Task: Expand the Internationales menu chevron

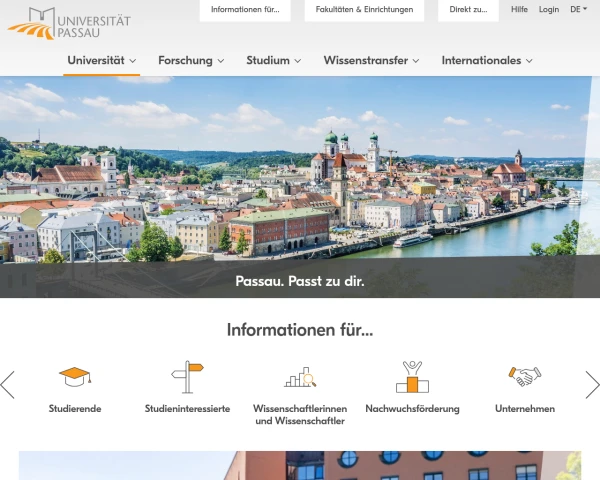Action: [x=529, y=61]
